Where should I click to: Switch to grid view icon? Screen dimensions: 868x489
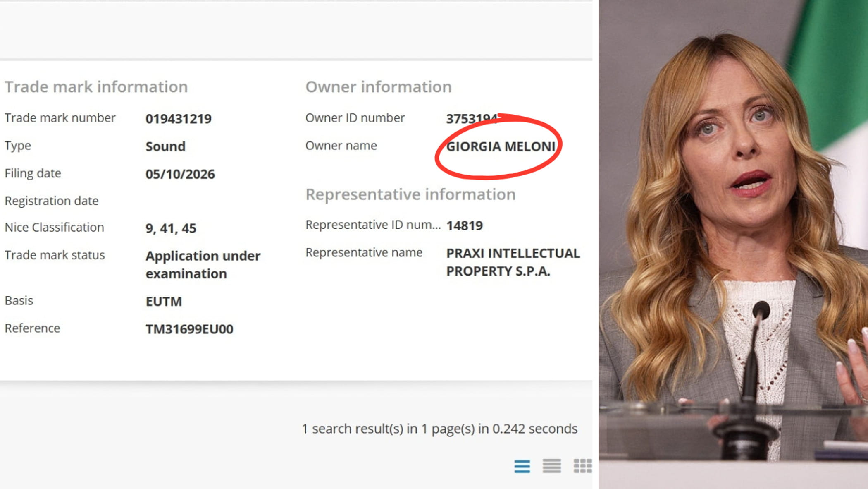[583, 466]
